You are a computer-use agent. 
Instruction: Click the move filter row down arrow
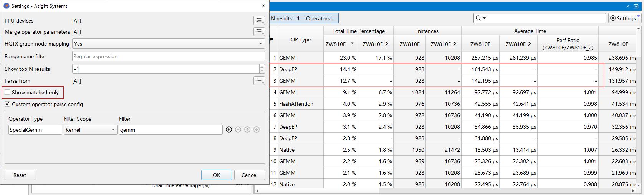point(257,130)
